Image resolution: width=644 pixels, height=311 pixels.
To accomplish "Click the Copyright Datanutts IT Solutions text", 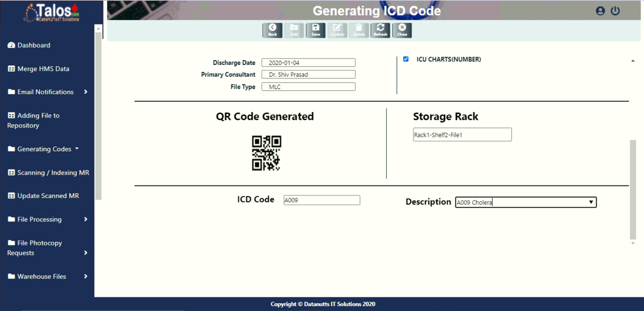I will coord(323,304).
